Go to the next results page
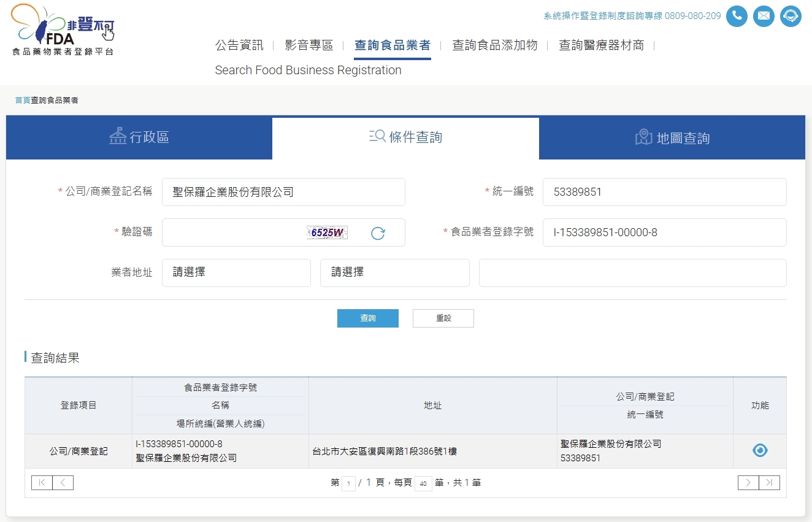Image resolution: width=812 pixels, height=522 pixels. (x=748, y=483)
